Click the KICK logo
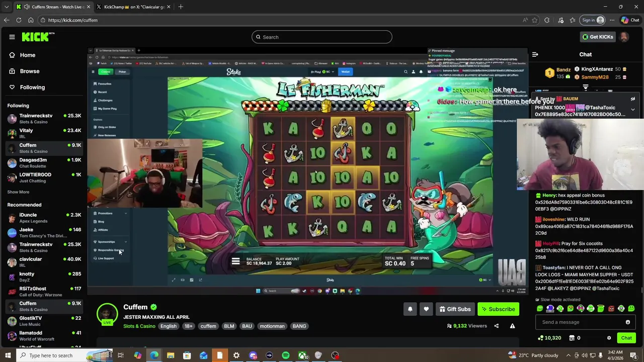This screenshot has height=362, width=644. click(38, 37)
